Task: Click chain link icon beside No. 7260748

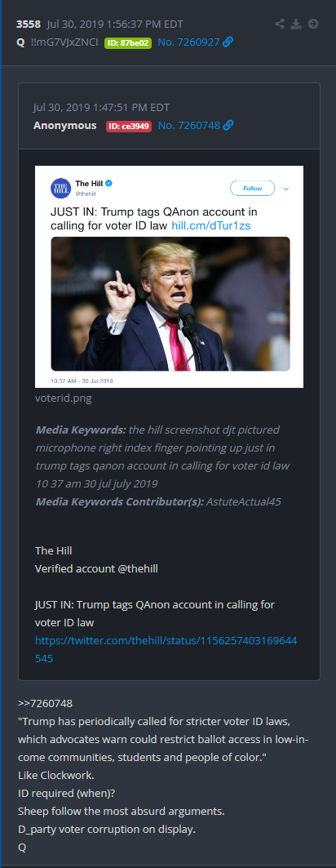Action: 228,125
